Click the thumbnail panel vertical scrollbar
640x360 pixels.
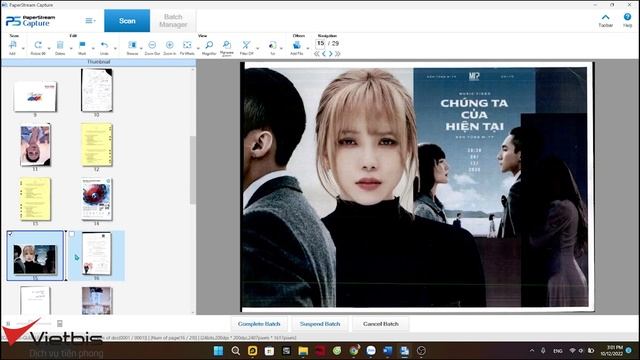193,170
